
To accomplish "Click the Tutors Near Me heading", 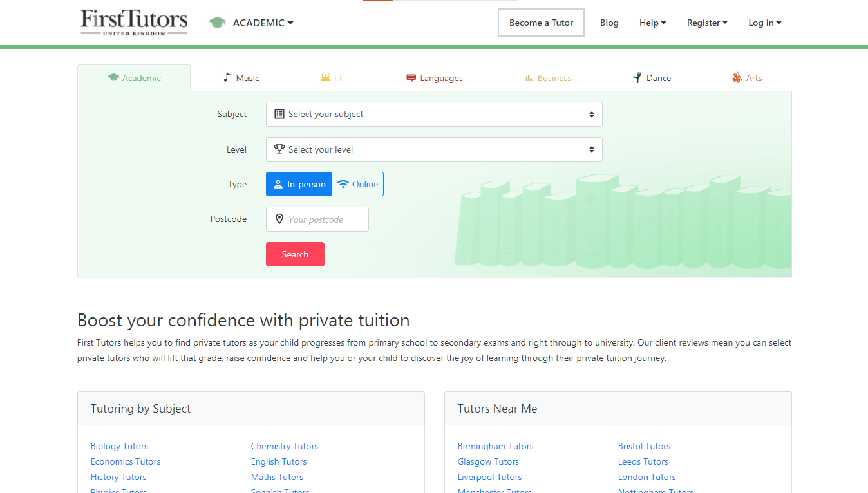I will 497,409.
